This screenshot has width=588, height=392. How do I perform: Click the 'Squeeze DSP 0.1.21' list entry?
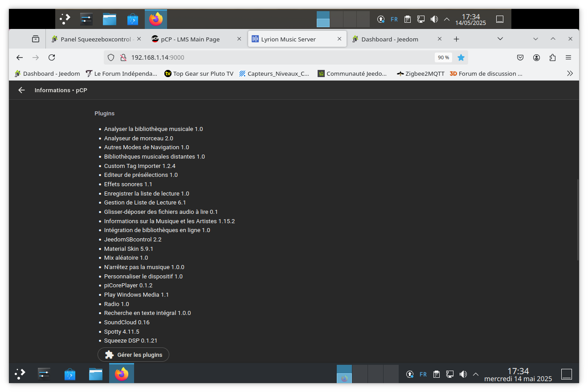pos(131,341)
